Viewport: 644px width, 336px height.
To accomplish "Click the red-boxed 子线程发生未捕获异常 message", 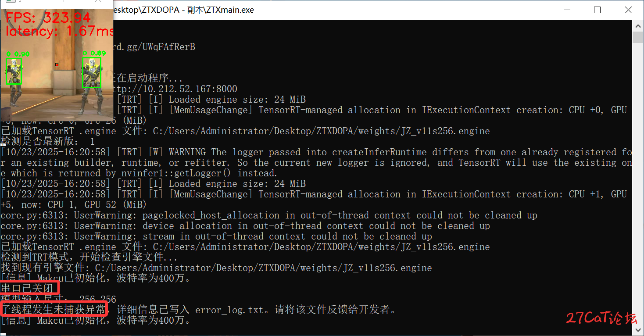I will tap(54, 310).
